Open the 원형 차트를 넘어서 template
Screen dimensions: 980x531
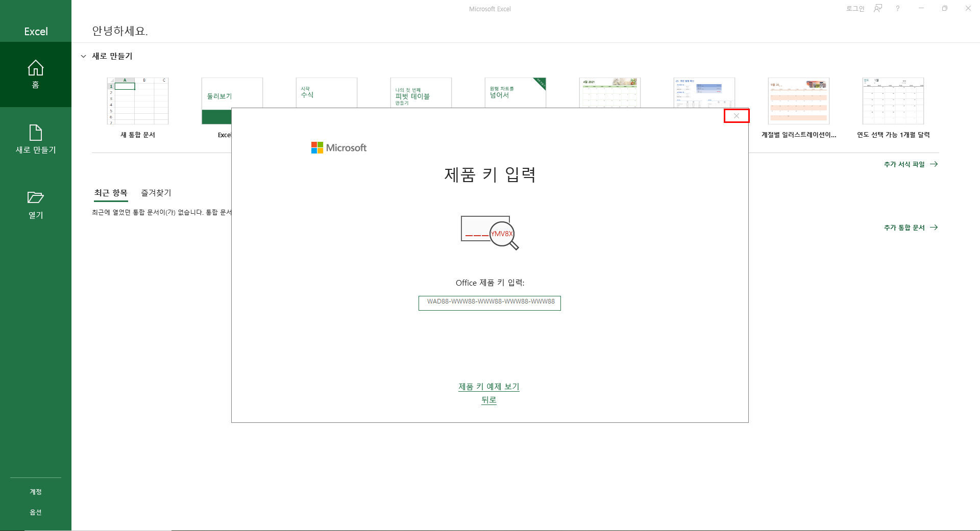click(x=516, y=92)
